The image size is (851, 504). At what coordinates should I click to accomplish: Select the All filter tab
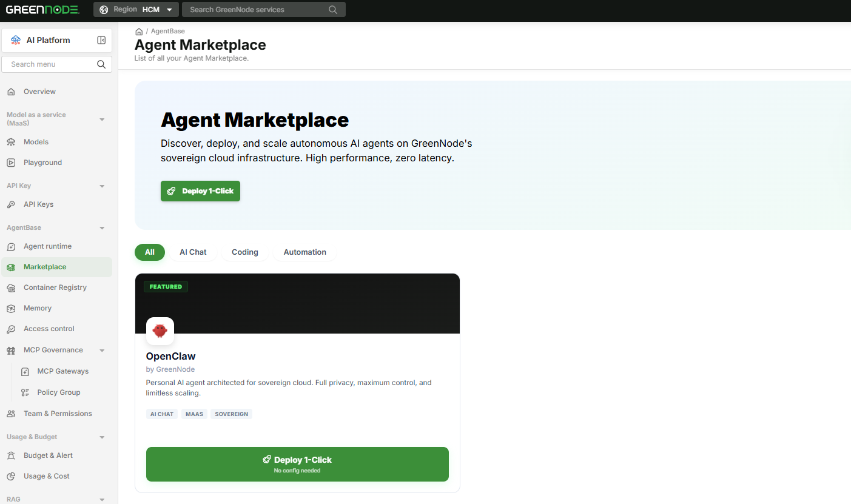150,252
